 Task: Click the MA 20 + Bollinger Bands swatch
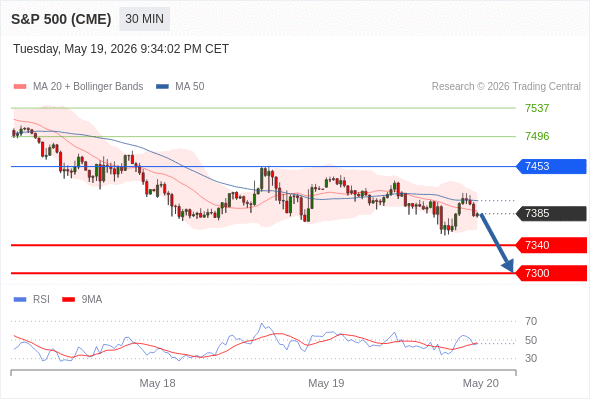[20, 87]
